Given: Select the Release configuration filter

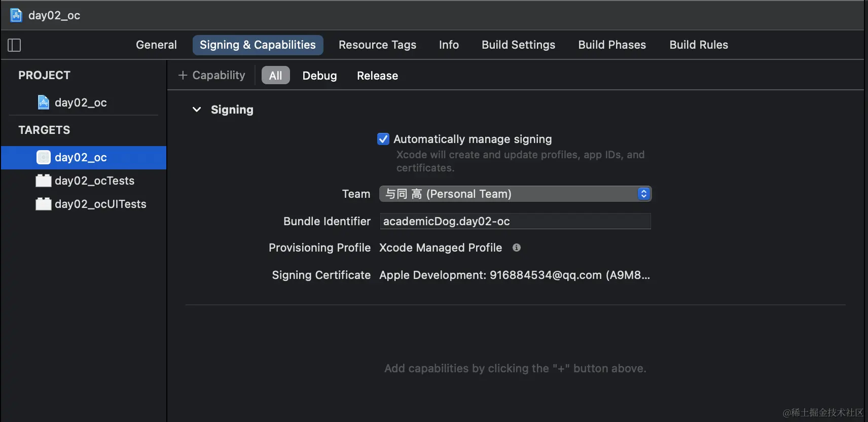Looking at the screenshot, I should (x=377, y=76).
